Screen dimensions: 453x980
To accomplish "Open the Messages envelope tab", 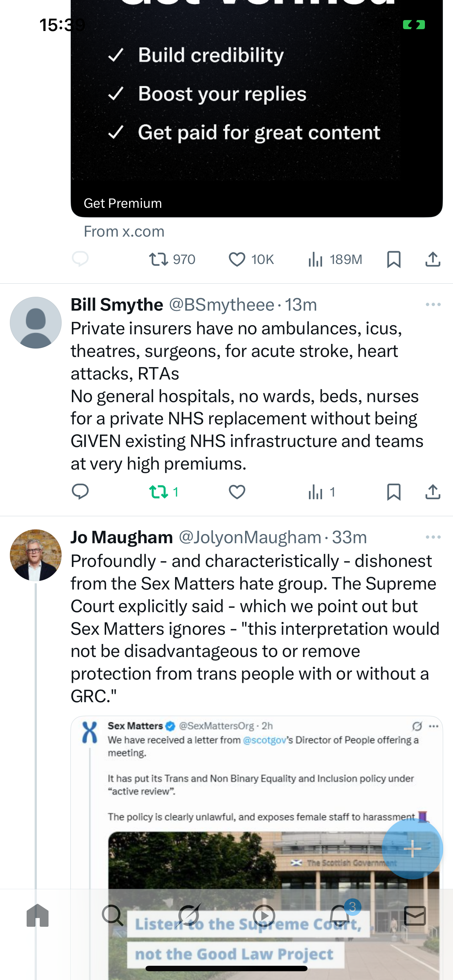I will (415, 916).
